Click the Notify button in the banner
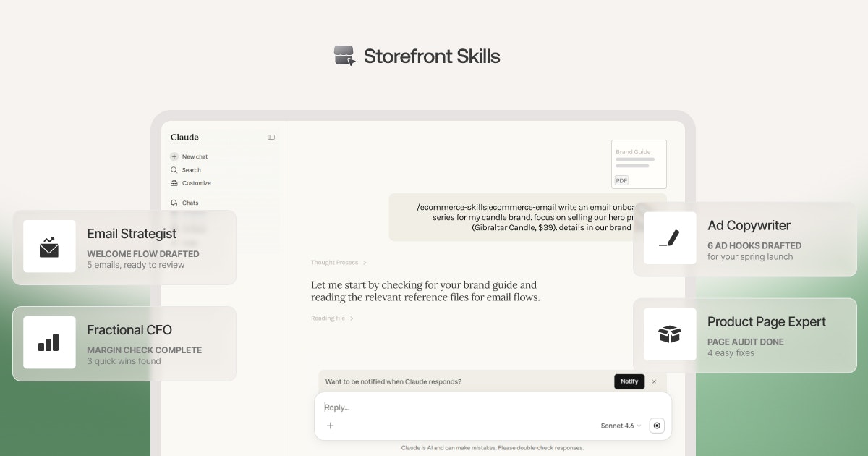Viewport: 868px width, 456px height. [x=629, y=381]
